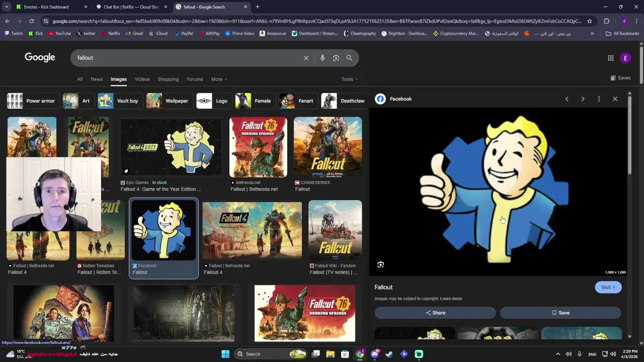Open File Explorer from taskbar

point(331,354)
